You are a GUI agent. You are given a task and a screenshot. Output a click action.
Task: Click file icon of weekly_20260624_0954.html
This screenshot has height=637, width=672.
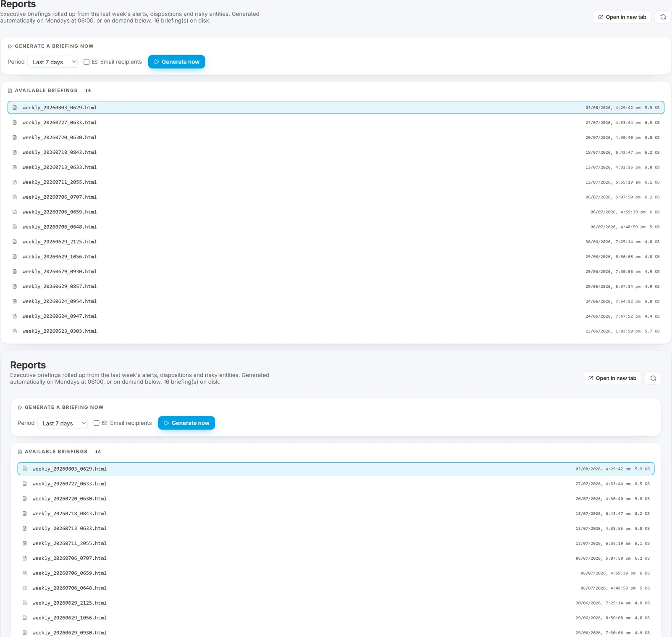15,301
